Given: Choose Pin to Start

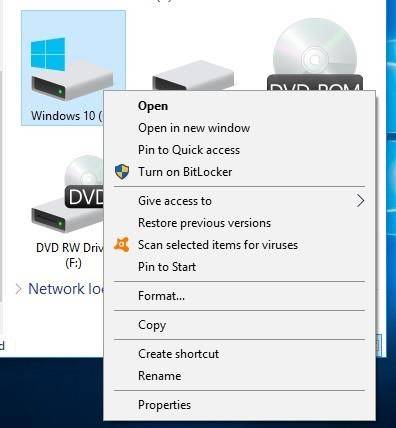Looking at the screenshot, I should [x=239, y=267].
